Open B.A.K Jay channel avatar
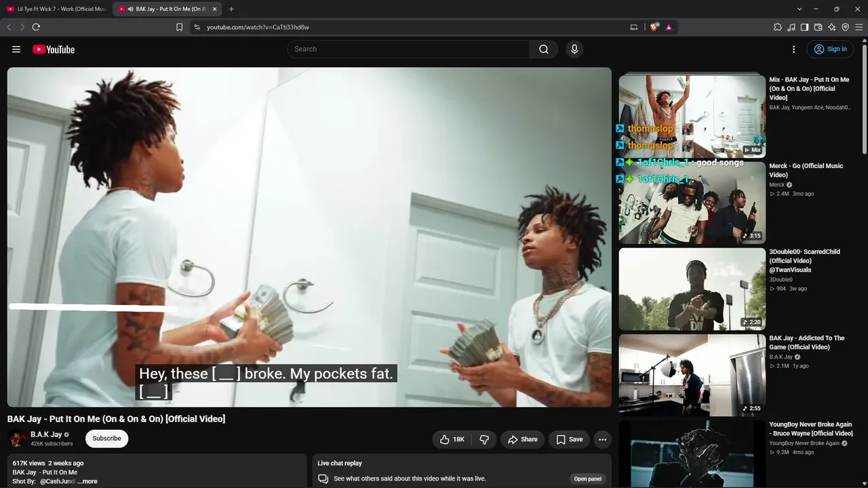 click(17, 439)
